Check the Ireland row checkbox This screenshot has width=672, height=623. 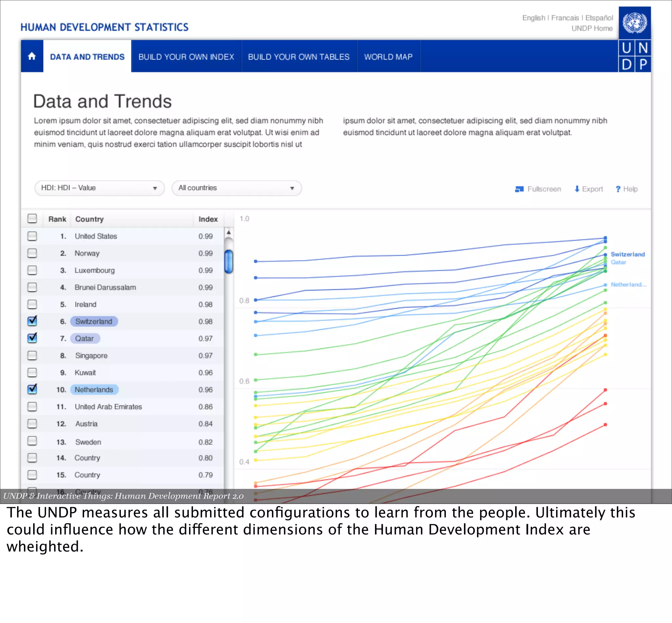click(32, 304)
